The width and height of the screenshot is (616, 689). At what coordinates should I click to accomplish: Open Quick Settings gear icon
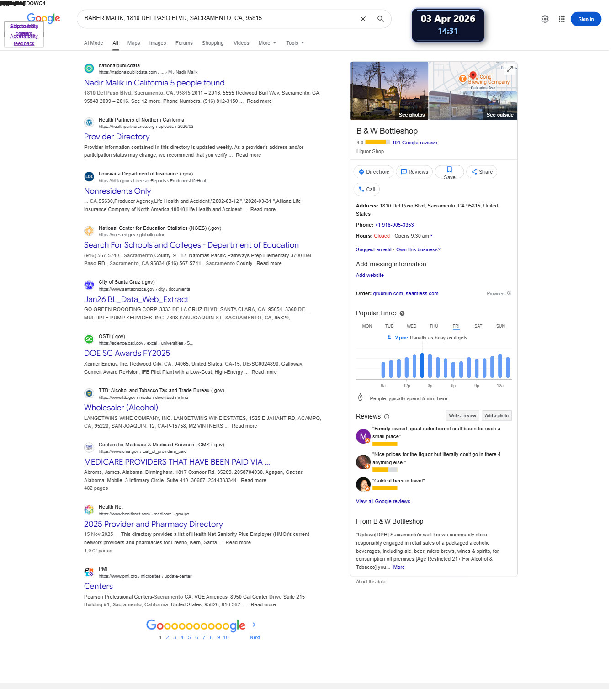click(545, 19)
